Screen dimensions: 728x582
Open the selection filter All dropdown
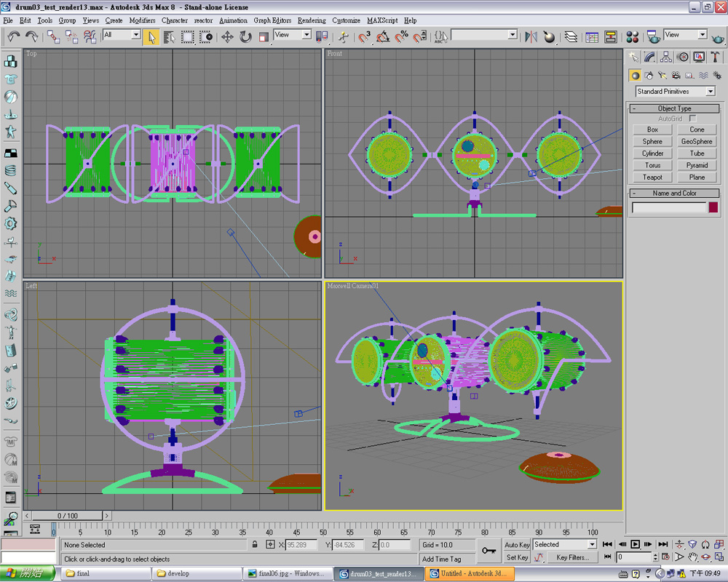(x=122, y=35)
